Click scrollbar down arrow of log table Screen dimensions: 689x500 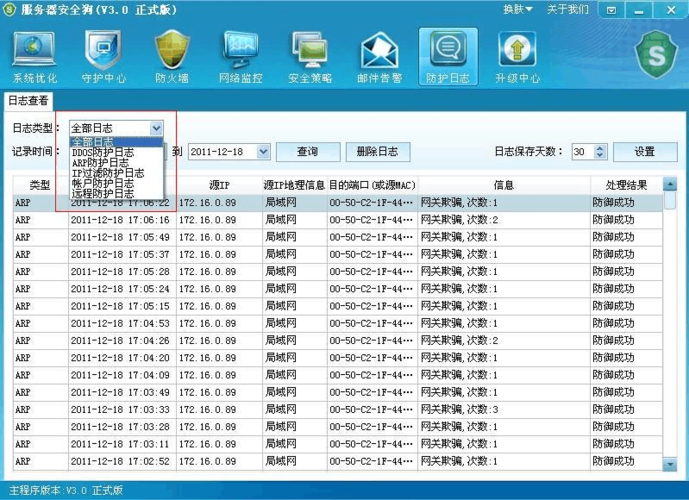pyautogui.click(x=670, y=464)
